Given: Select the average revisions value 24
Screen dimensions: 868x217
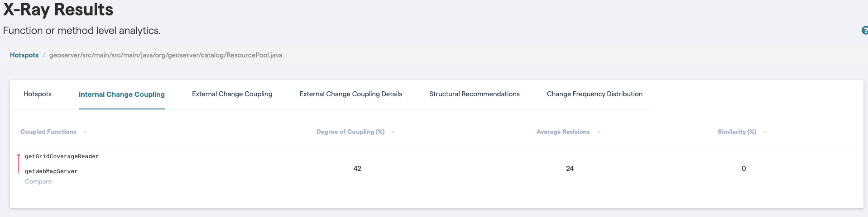Looking at the screenshot, I should click(570, 169).
